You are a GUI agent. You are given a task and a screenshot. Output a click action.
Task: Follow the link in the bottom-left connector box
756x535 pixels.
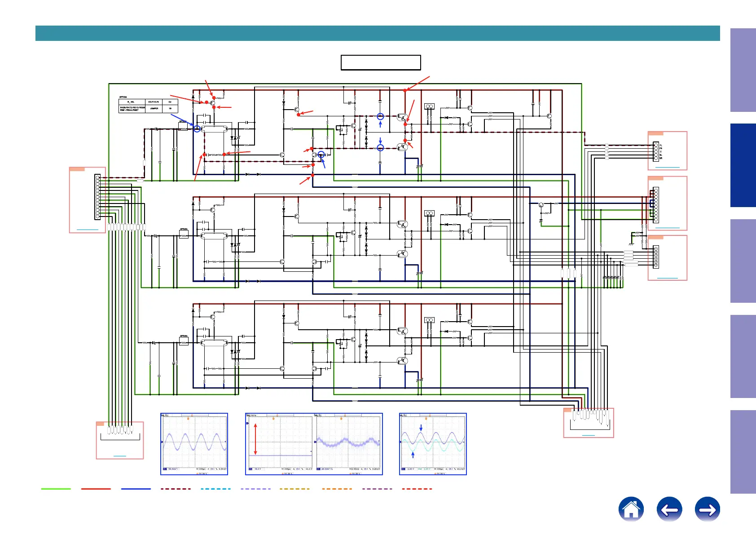(120, 456)
